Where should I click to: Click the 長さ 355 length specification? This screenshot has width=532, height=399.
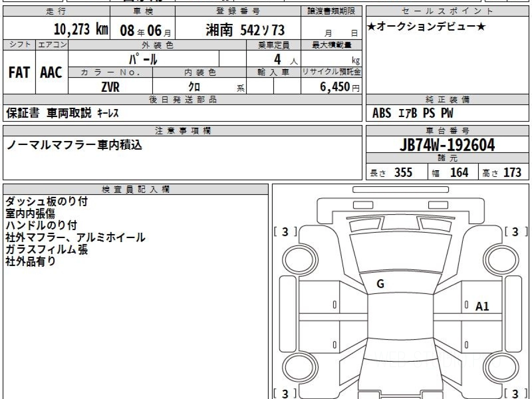391,173
